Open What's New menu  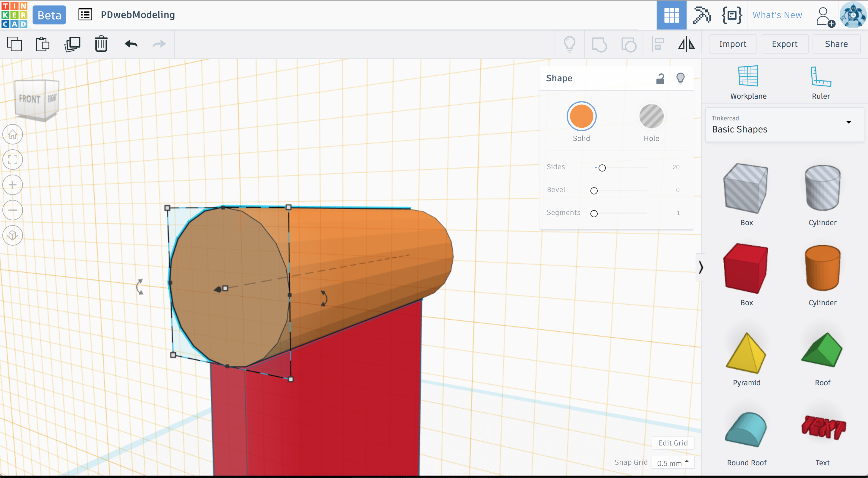coord(777,15)
